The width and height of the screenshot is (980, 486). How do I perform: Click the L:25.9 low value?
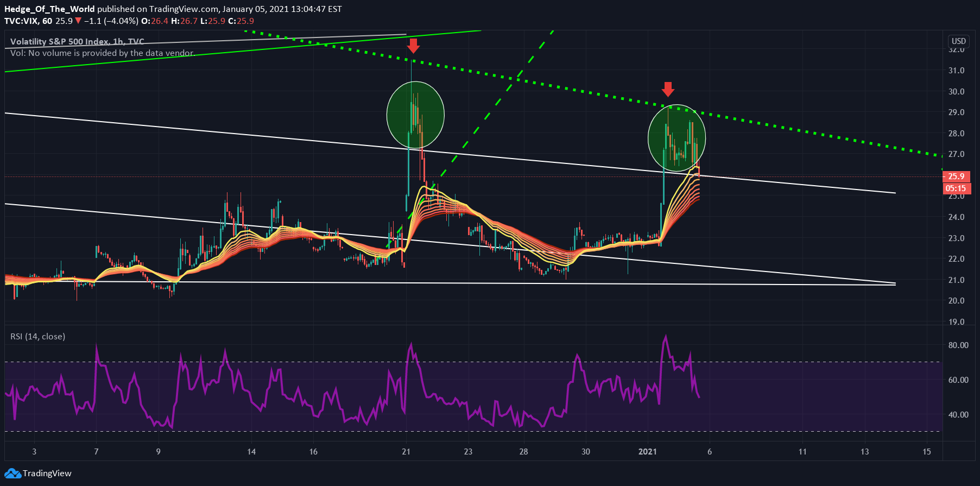(x=213, y=21)
